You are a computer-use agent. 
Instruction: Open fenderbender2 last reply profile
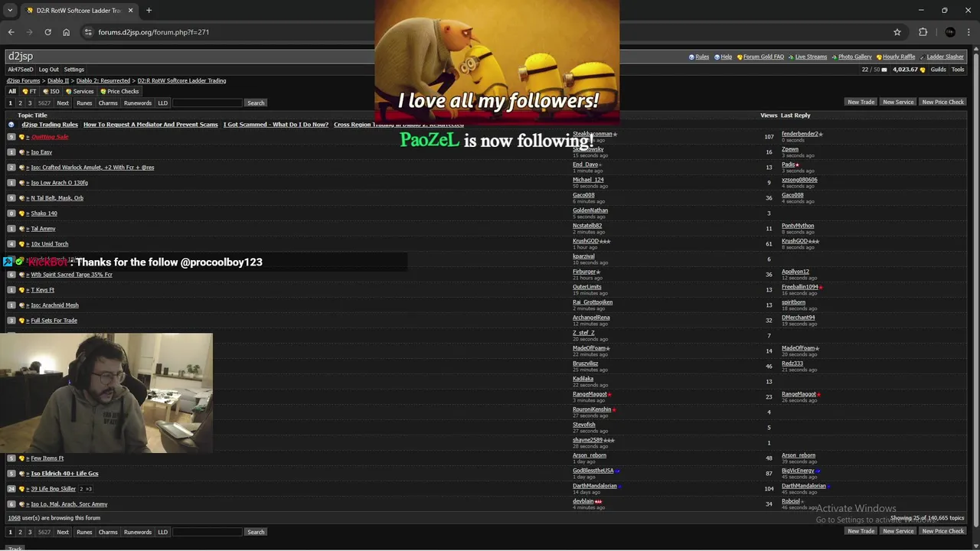(800, 134)
